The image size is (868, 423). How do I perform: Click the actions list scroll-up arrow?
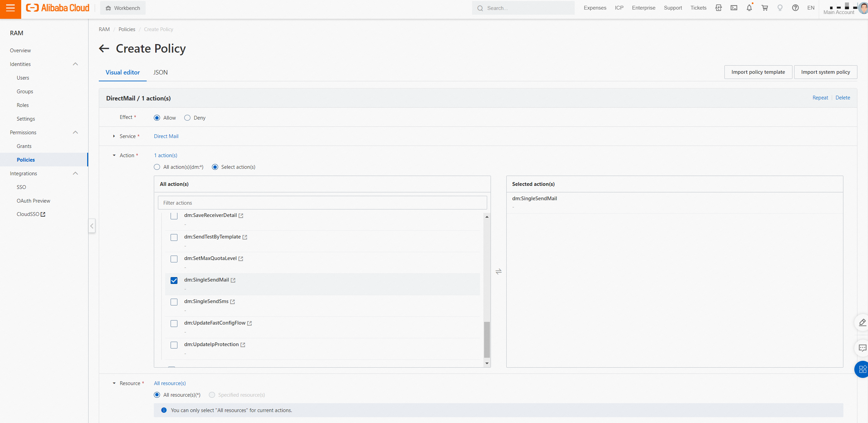pos(487,217)
